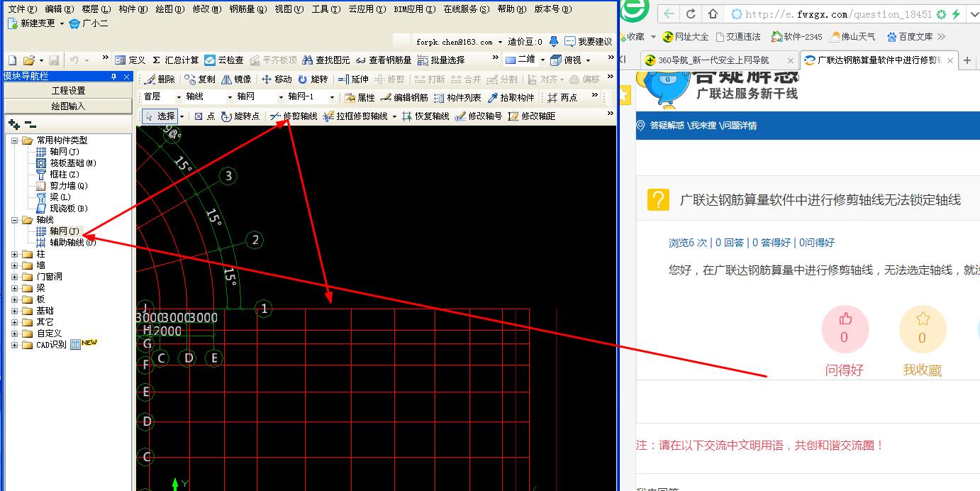
Task: Click expand-all plus icon in navigation panel
Action: pos(13,124)
